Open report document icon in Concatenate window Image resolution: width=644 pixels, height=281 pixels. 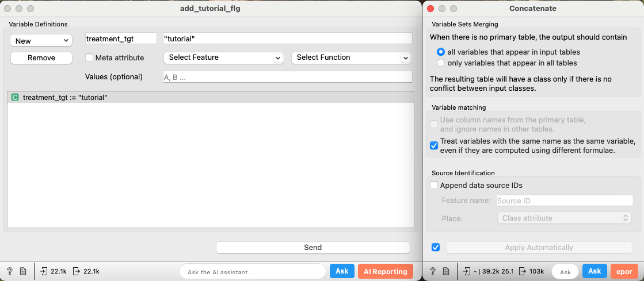click(446, 271)
